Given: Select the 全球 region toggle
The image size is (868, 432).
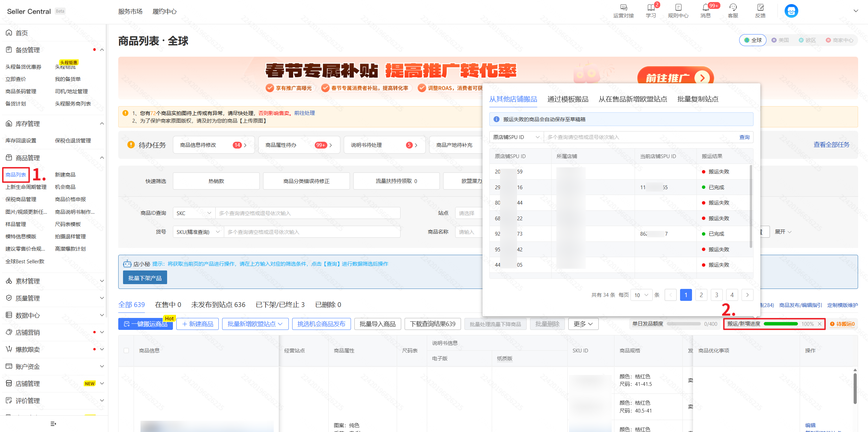Looking at the screenshot, I should tap(753, 40).
